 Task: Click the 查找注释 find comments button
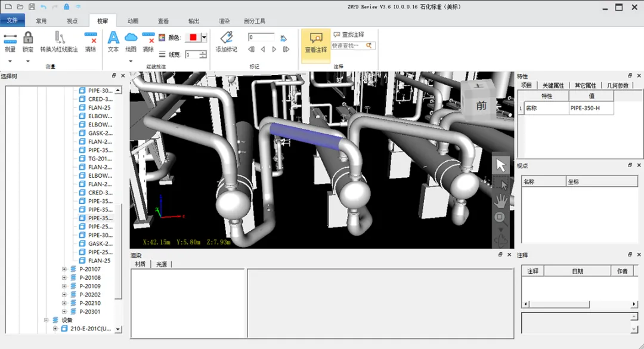tap(349, 35)
